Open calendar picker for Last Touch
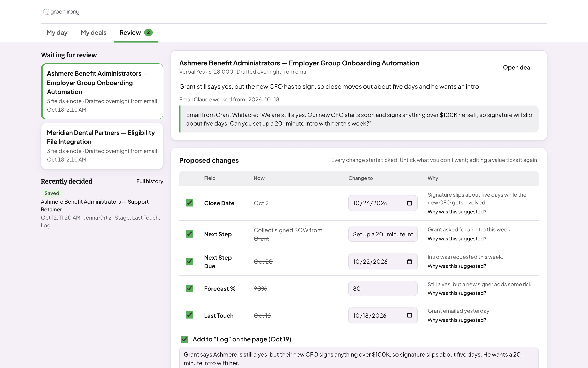588x368 pixels. click(x=409, y=315)
